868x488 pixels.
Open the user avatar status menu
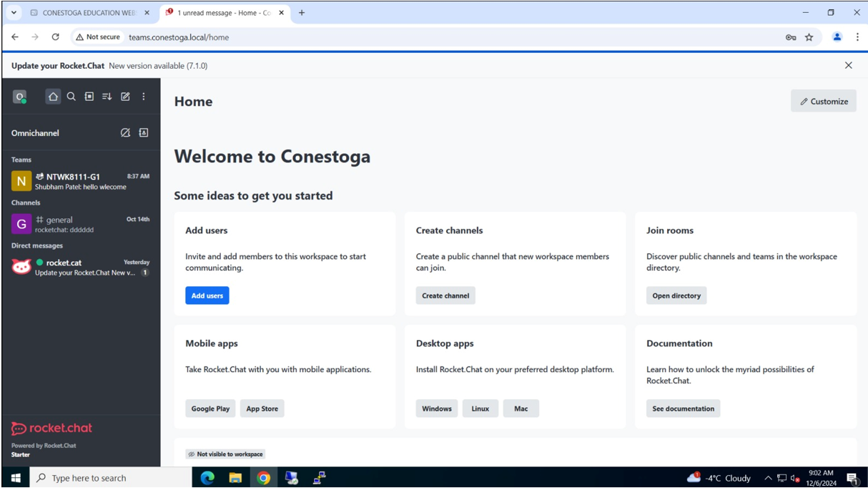click(x=20, y=97)
